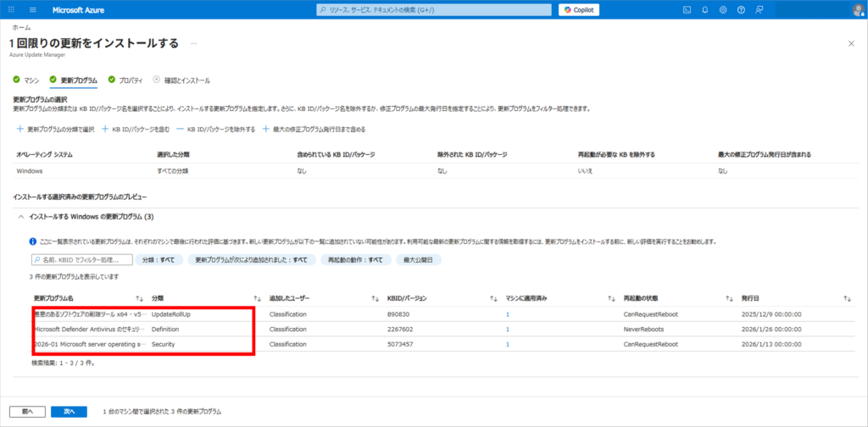Open portal settings gear
This screenshot has width=868, height=427.
723,9
